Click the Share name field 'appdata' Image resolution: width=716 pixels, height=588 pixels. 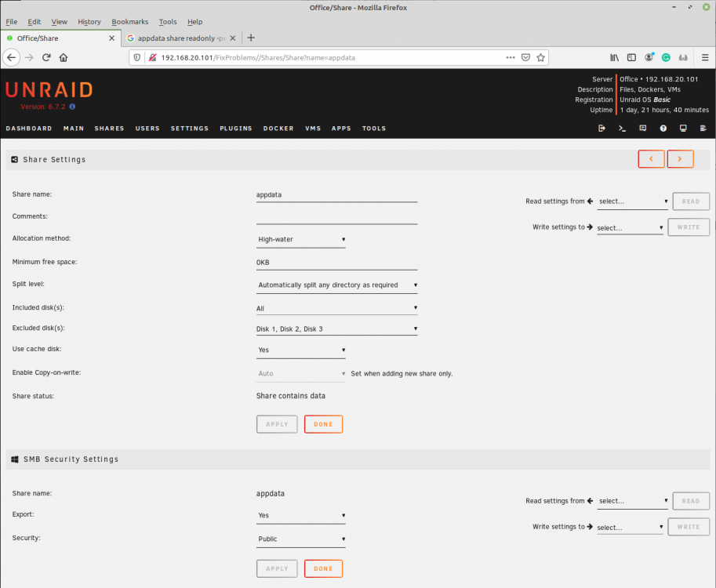pos(337,195)
